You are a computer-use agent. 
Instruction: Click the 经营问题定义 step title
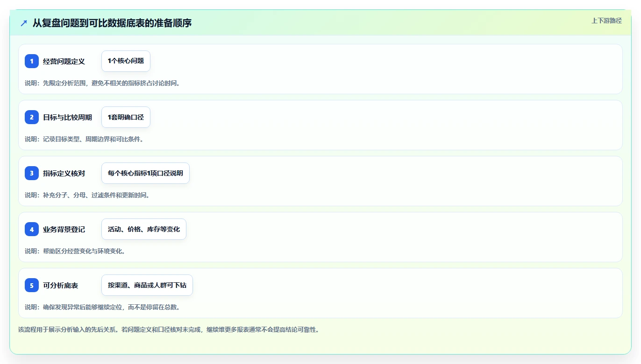[x=64, y=61]
